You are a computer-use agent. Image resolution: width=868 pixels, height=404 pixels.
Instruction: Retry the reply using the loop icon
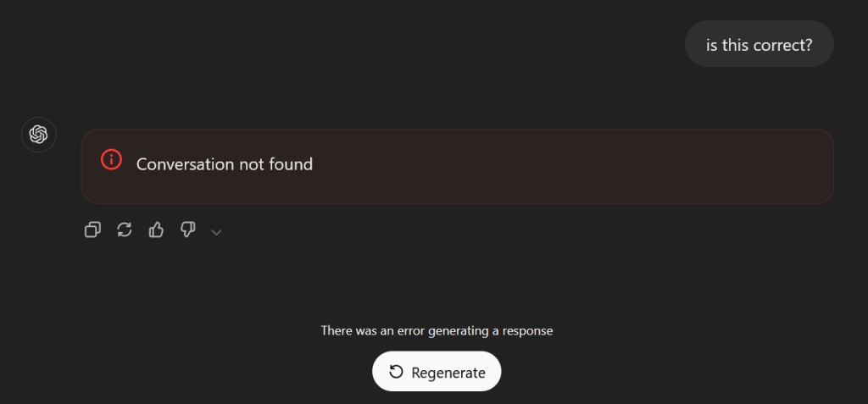pos(125,230)
